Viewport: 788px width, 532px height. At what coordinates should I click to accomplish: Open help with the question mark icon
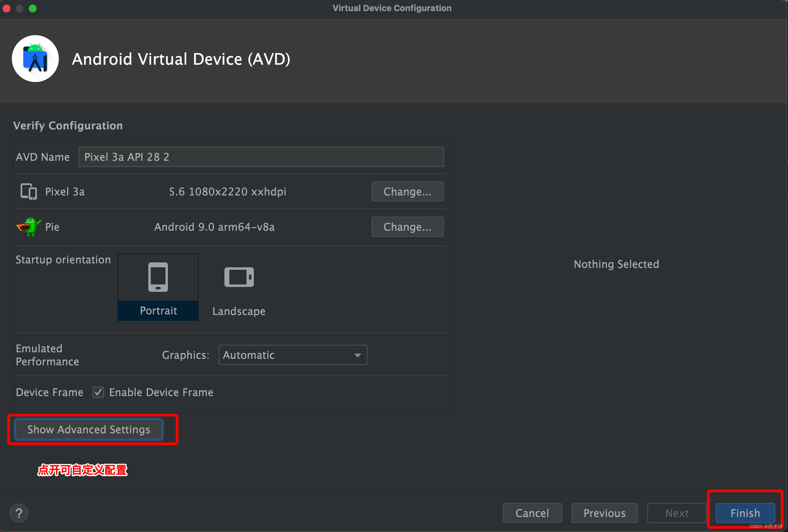[19, 513]
